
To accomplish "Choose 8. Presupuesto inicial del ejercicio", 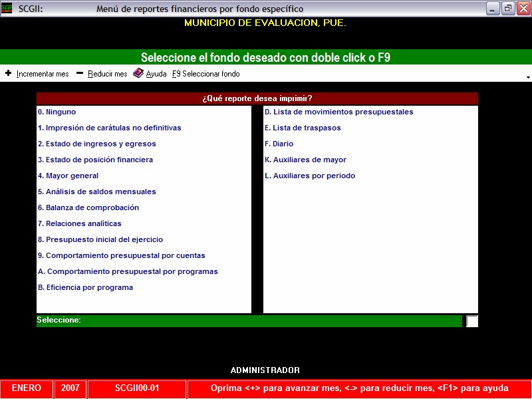I will pos(100,239).
